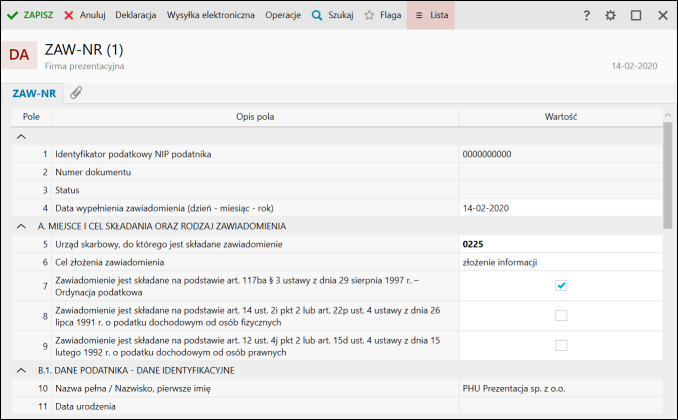Open the Wysyłka elektroniczna menu
The image size is (678, 420).
(211, 15)
